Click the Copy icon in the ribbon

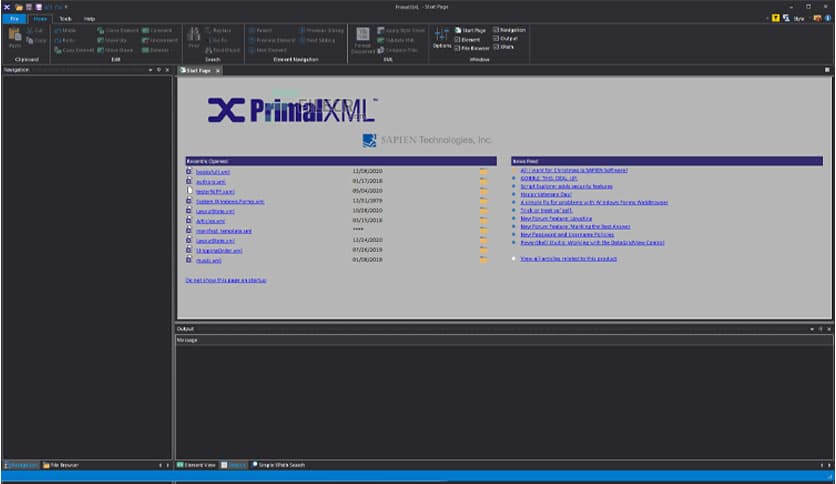[x=30, y=41]
